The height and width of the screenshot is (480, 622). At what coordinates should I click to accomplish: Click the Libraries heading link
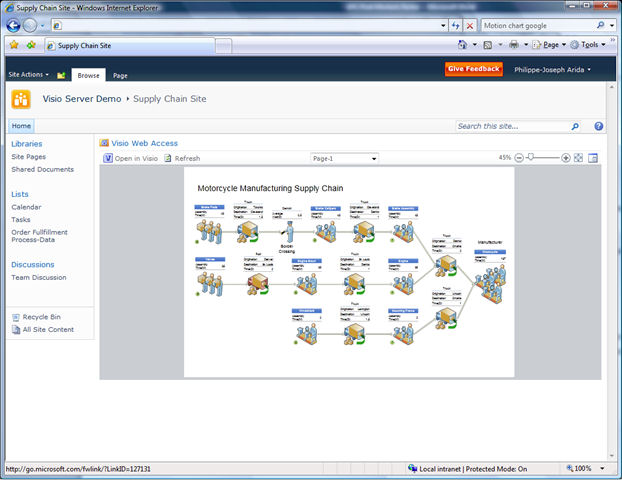[x=27, y=144]
